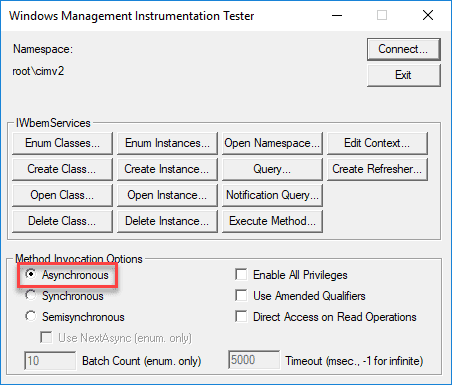Image resolution: width=452 pixels, height=385 pixels.
Task: Click Edit Context... button
Action: click(377, 143)
